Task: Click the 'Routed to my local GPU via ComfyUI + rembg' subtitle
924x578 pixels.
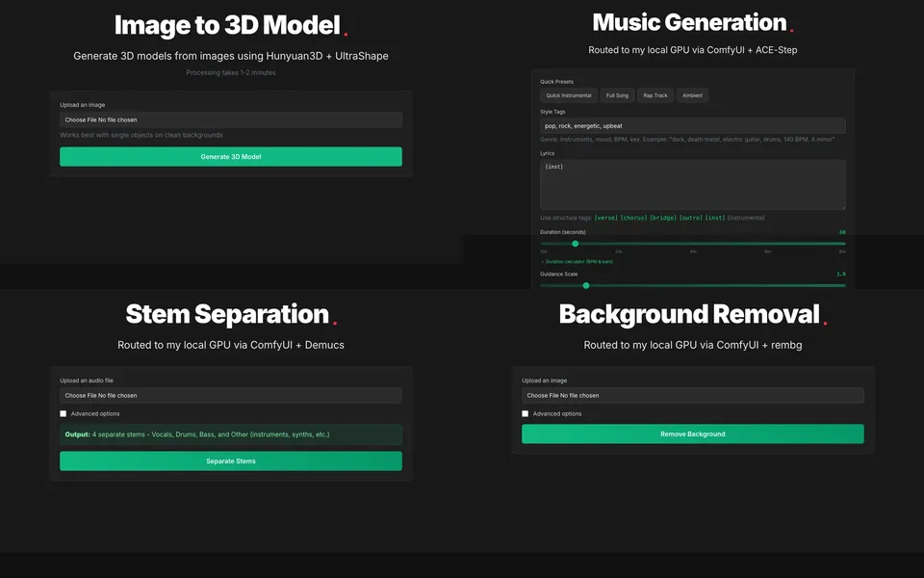Action: tap(692, 345)
